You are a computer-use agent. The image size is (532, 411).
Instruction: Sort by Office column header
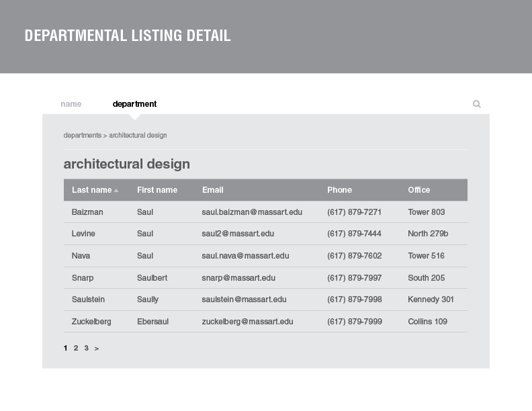point(418,190)
